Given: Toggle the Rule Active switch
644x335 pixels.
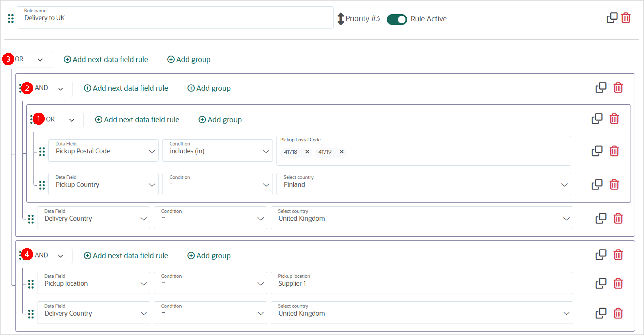Looking at the screenshot, I should pyautogui.click(x=397, y=19).
